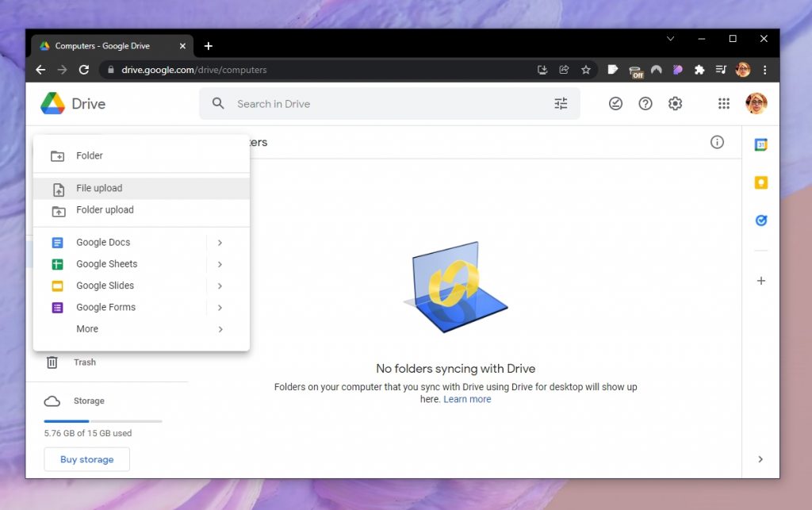Expand the Google Docs submenu arrow

click(x=220, y=243)
